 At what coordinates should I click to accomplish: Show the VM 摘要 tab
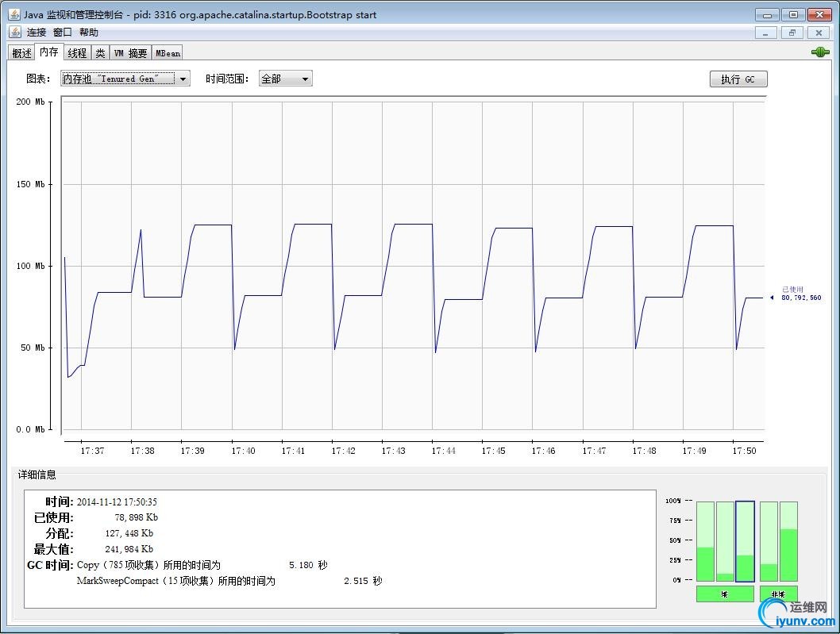[x=130, y=53]
